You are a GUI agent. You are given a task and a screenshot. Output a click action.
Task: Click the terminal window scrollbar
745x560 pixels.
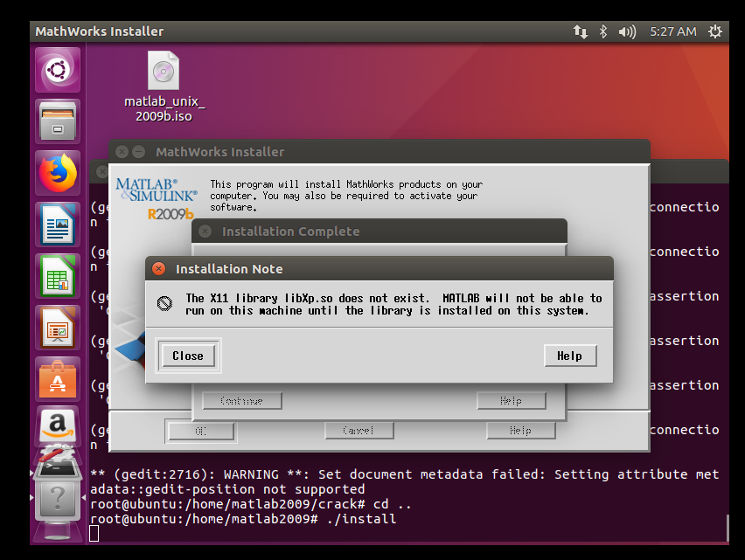727,528
